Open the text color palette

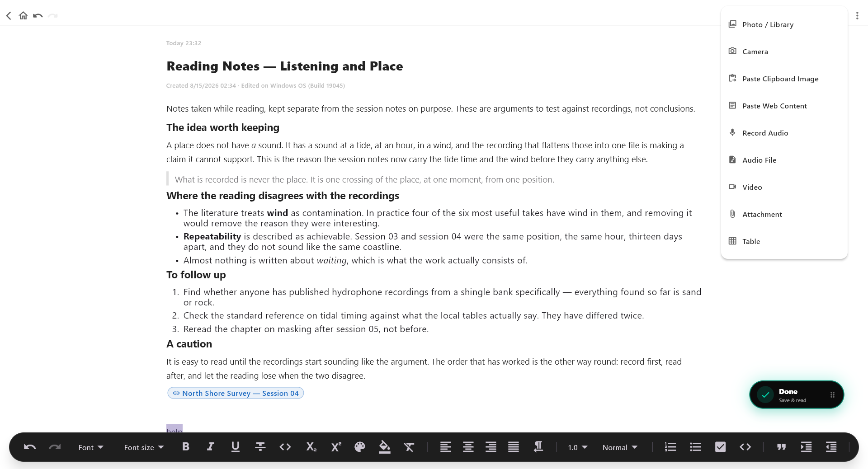click(x=360, y=447)
